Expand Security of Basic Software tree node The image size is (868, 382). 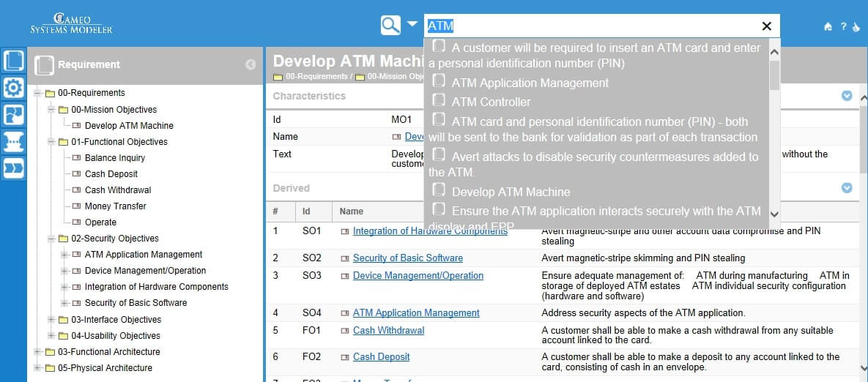point(64,303)
